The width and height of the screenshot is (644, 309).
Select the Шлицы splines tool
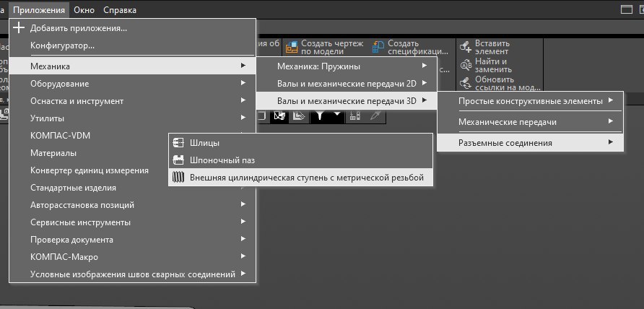pos(300,143)
